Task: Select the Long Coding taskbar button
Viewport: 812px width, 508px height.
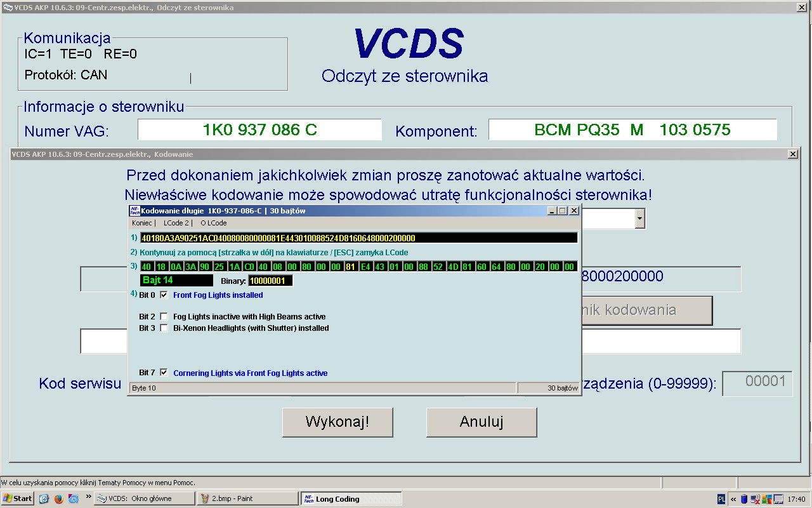Action: click(x=351, y=498)
